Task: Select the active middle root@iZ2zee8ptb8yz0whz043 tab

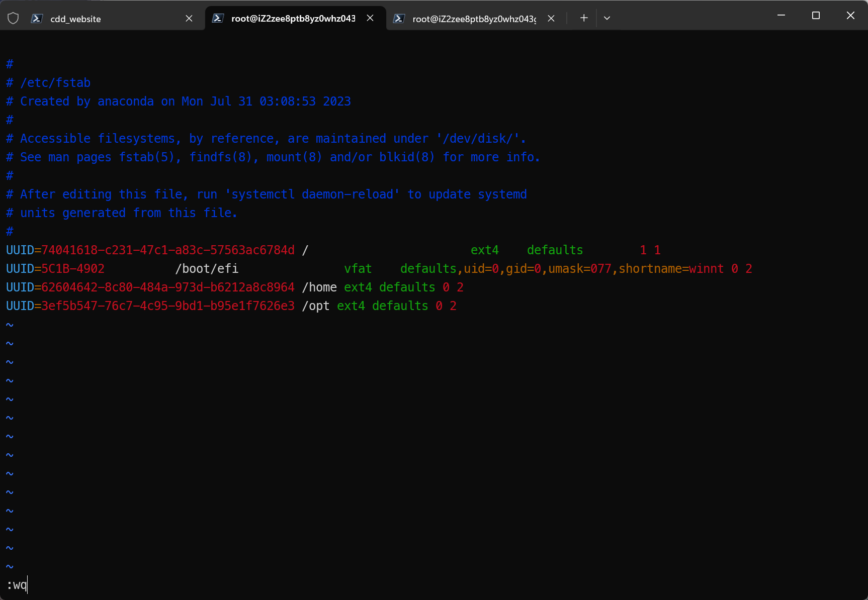Action: (293, 19)
